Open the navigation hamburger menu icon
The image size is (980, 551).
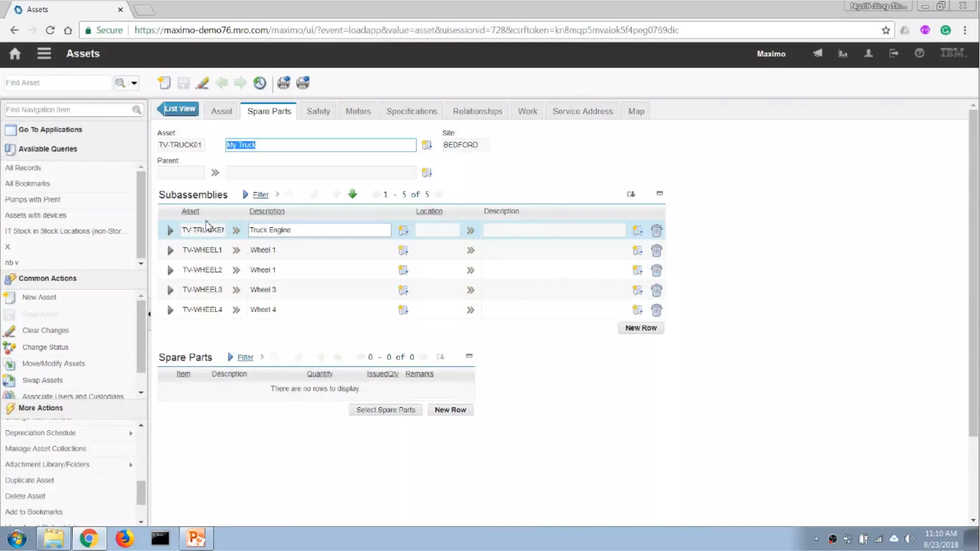coord(44,54)
